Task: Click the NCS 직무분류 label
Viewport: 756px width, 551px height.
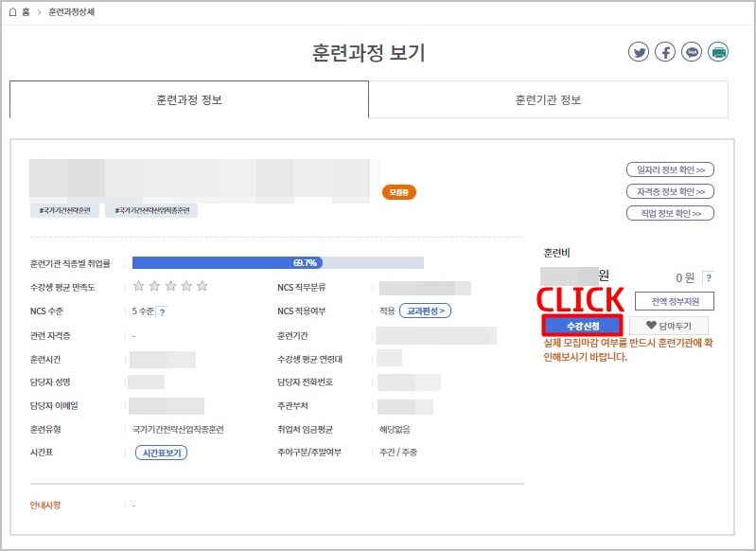Action: pyautogui.click(x=301, y=287)
